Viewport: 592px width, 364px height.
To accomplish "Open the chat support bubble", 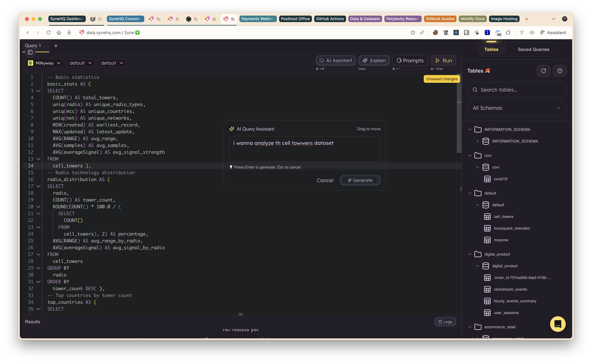I will (558, 324).
